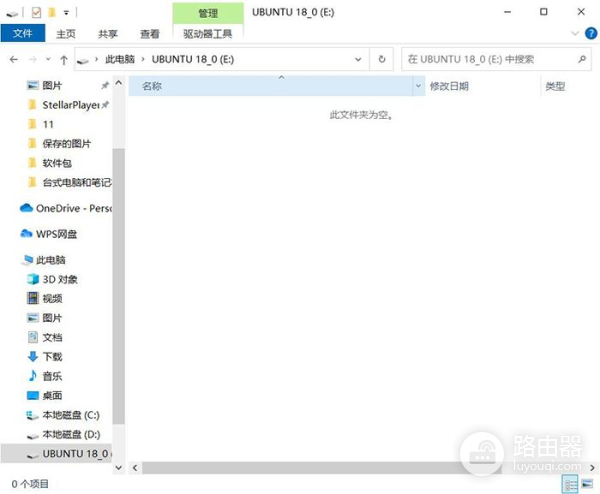This screenshot has width=600, height=494.
Task: Switch to the 主页 ribbon tab
Action: (x=66, y=34)
